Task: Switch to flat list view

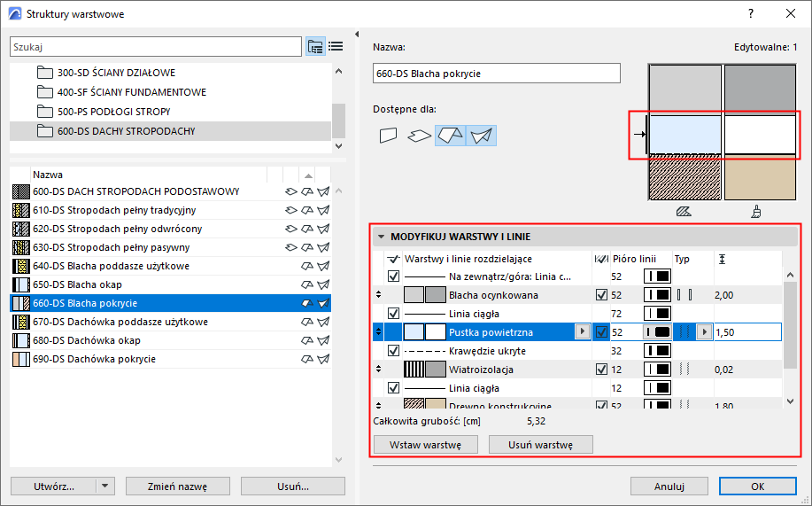Action: coord(336,47)
